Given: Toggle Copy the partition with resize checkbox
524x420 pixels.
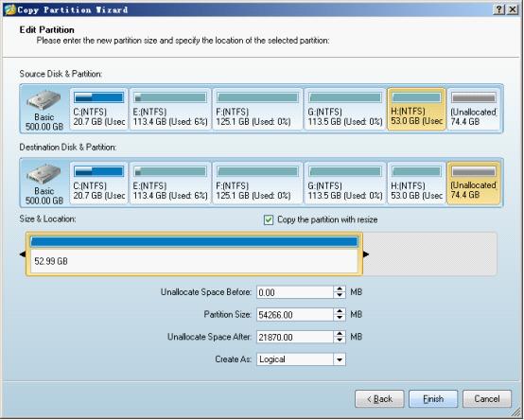Looking at the screenshot, I should point(269,219).
